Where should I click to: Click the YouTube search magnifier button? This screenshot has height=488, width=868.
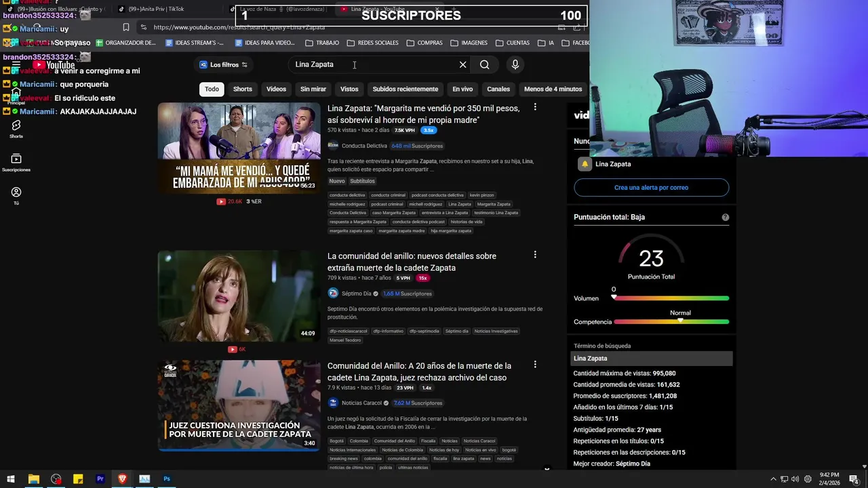(x=484, y=64)
